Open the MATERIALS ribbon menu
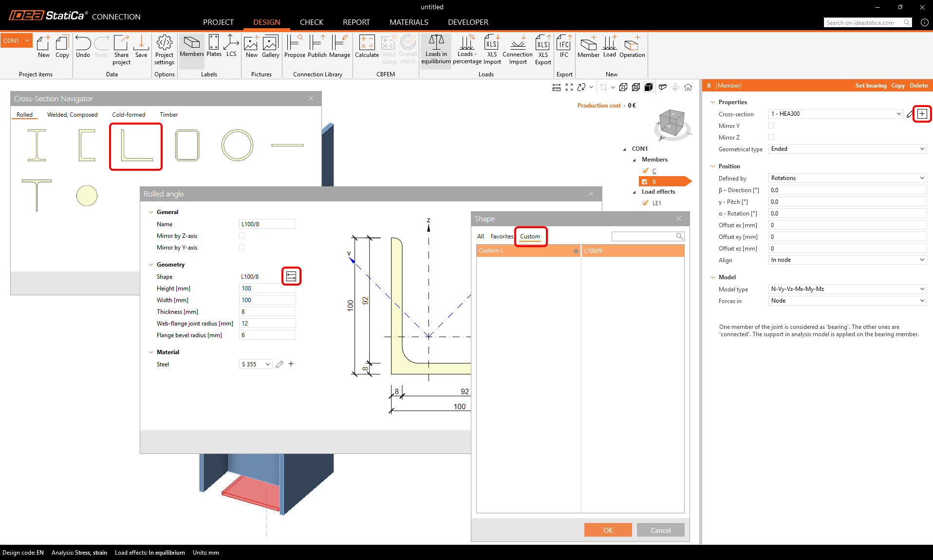The image size is (933, 560). (x=409, y=22)
